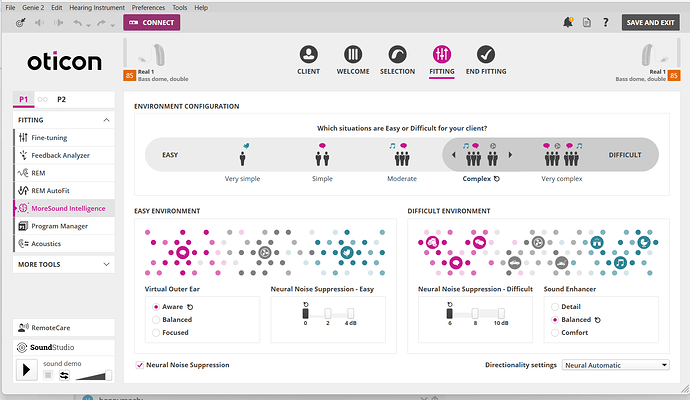Open the Genie 2 menu

click(x=33, y=7)
